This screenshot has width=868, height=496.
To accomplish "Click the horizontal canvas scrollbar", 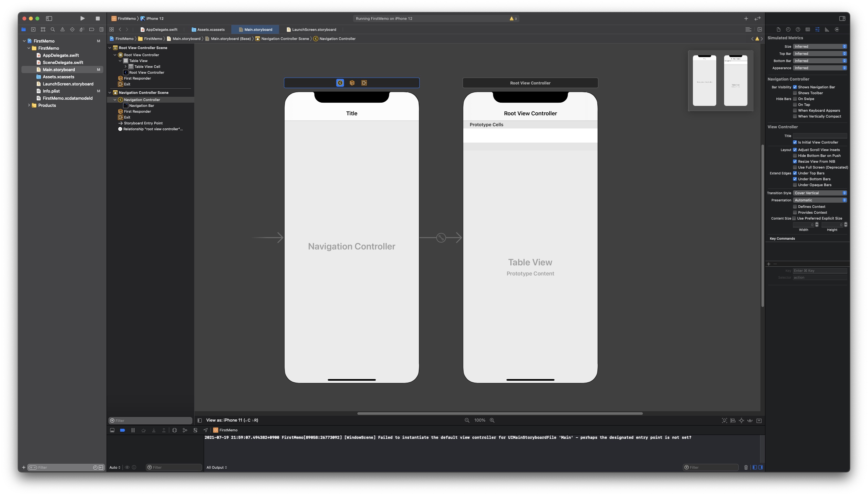I will pyautogui.click(x=500, y=413).
